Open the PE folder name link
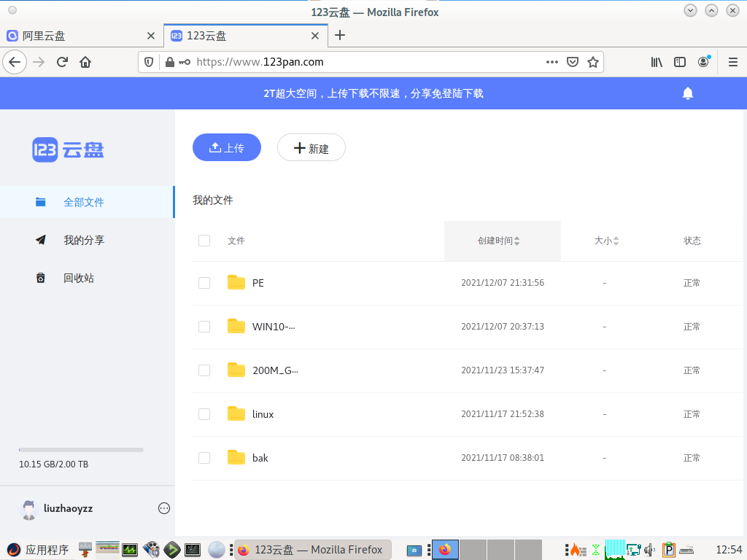The width and height of the screenshot is (747, 560). [x=258, y=283]
